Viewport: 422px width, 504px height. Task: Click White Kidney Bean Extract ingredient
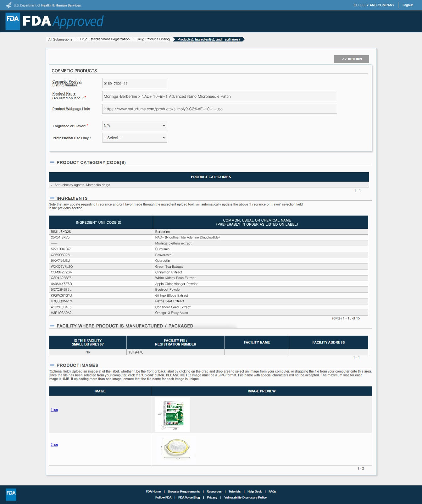pyautogui.click(x=175, y=278)
